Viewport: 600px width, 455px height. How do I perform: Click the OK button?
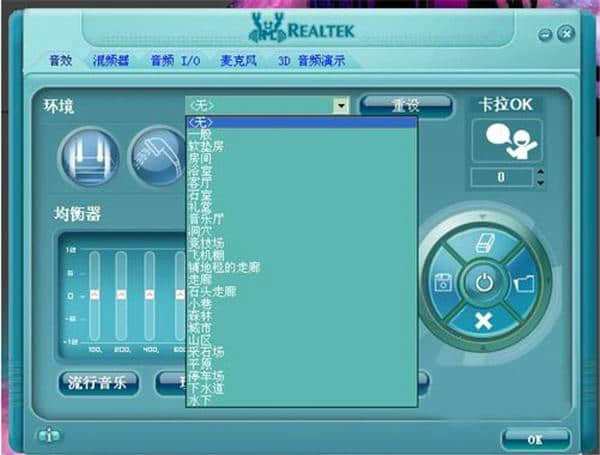pyautogui.click(x=535, y=438)
